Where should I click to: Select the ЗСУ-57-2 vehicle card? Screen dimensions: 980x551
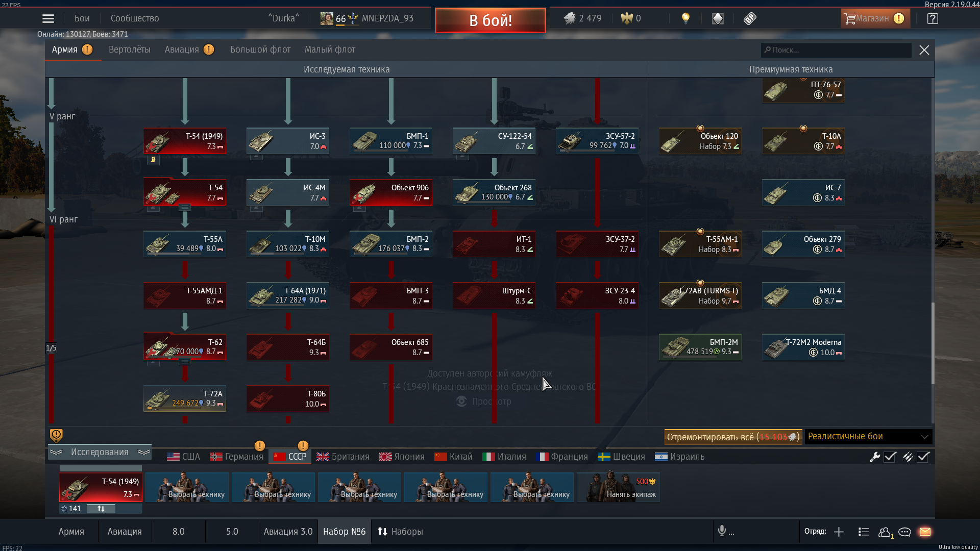597,141
